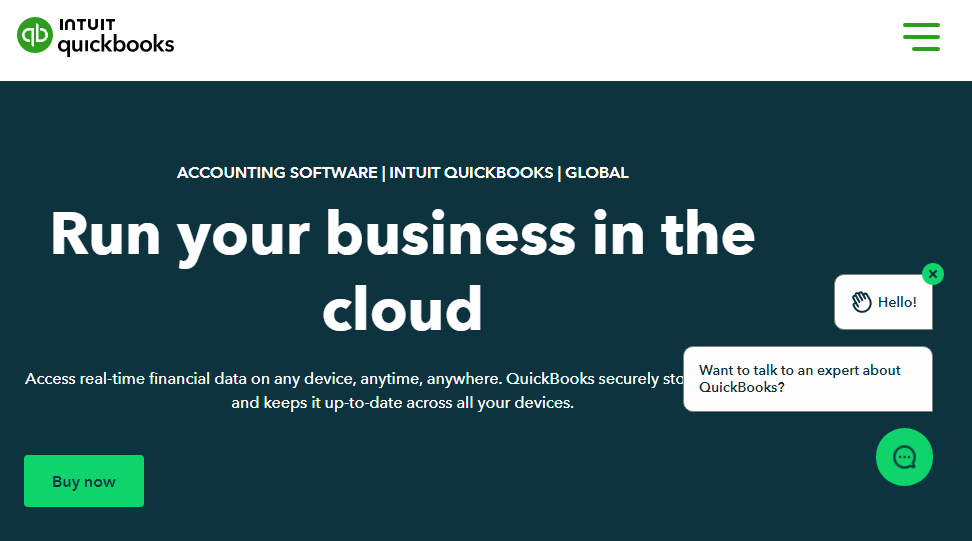The image size is (972, 541).
Task: Open the green chat bubble launcher
Action: coord(904,457)
